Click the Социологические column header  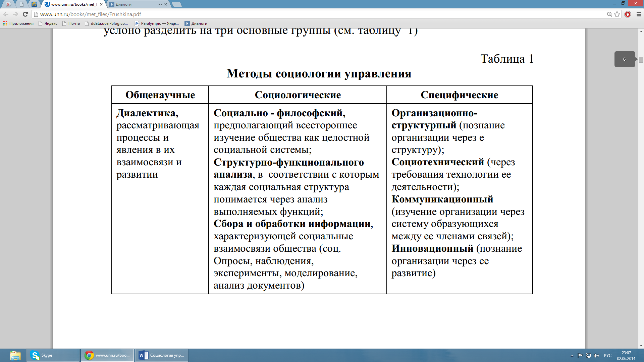tap(298, 95)
